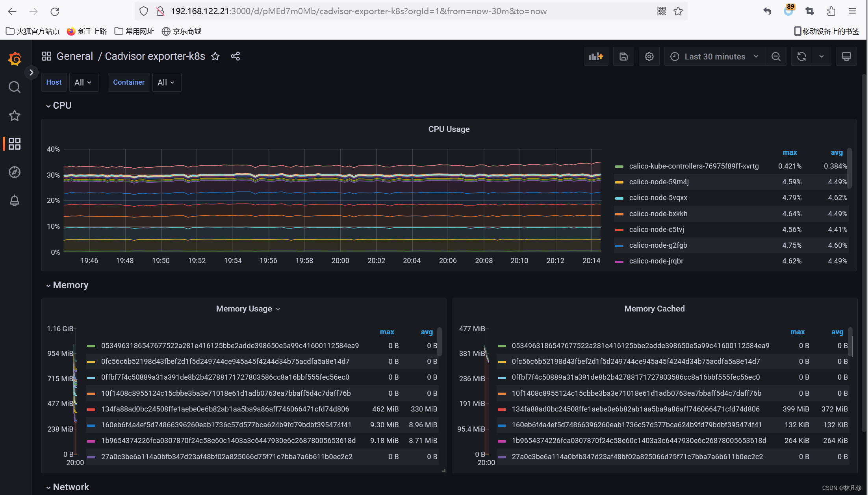Toggle calico-node-g2fgb series visibility
868x495 pixels.
(x=658, y=245)
